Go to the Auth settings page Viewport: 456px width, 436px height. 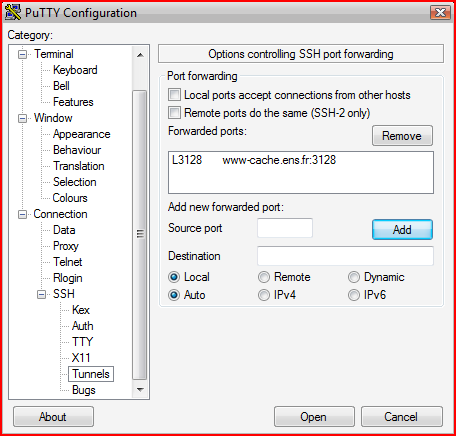pos(82,326)
